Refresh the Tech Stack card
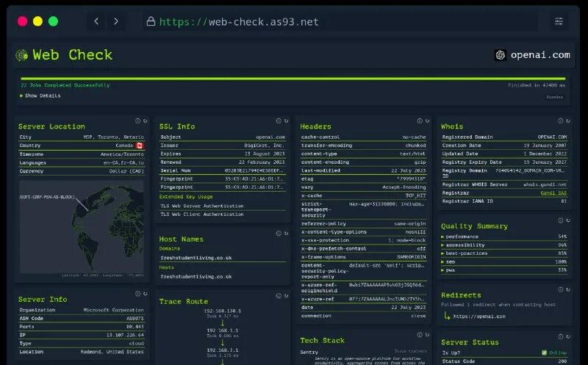This screenshot has height=365, width=588. click(428, 335)
